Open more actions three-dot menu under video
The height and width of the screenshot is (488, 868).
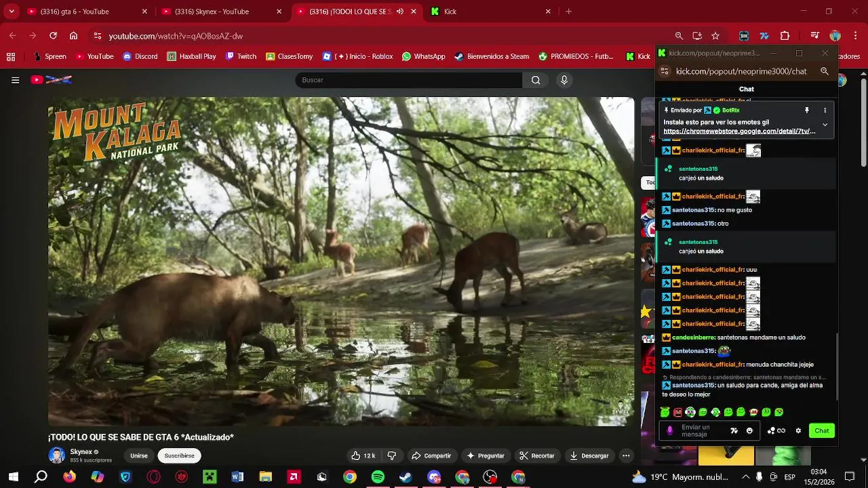click(626, 455)
